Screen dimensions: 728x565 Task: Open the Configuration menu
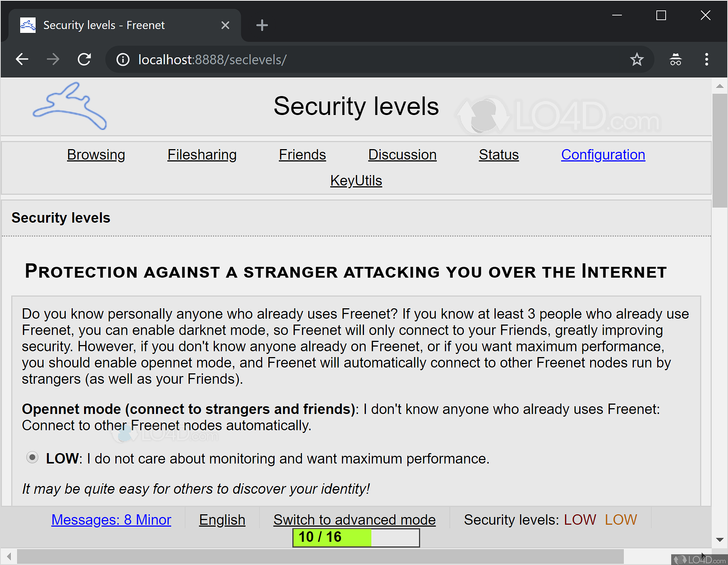pyautogui.click(x=603, y=155)
